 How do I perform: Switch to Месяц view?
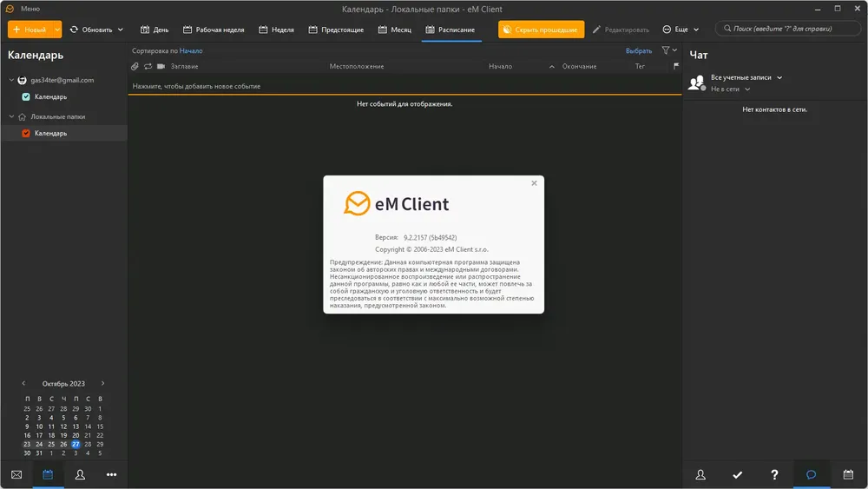[x=395, y=30]
